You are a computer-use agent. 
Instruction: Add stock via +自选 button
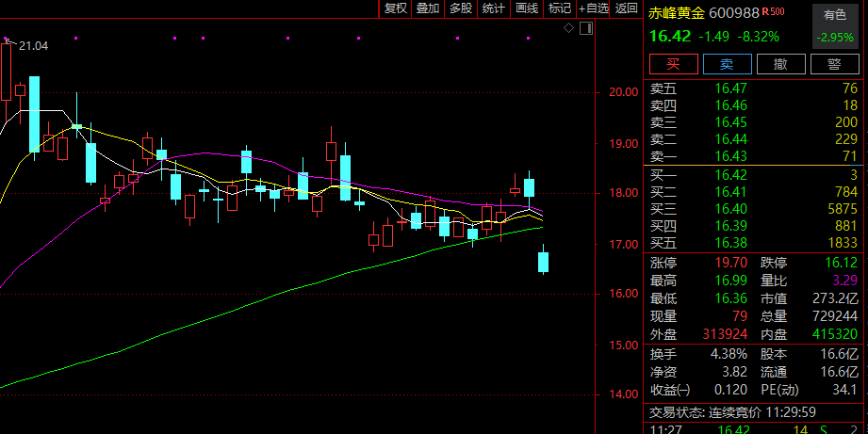(594, 8)
